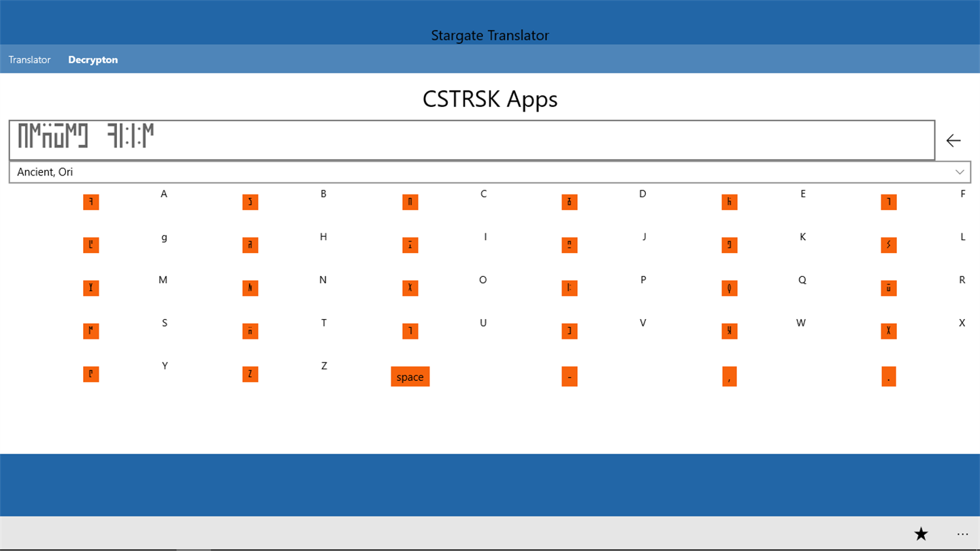Image resolution: width=980 pixels, height=551 pixels.
Task: Click the orange period button
Action: pos(889,376)
